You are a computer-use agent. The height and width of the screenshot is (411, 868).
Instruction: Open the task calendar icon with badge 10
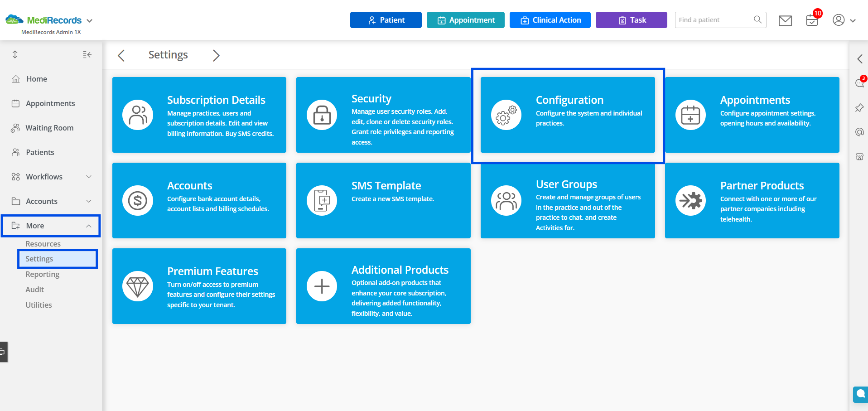812,20
